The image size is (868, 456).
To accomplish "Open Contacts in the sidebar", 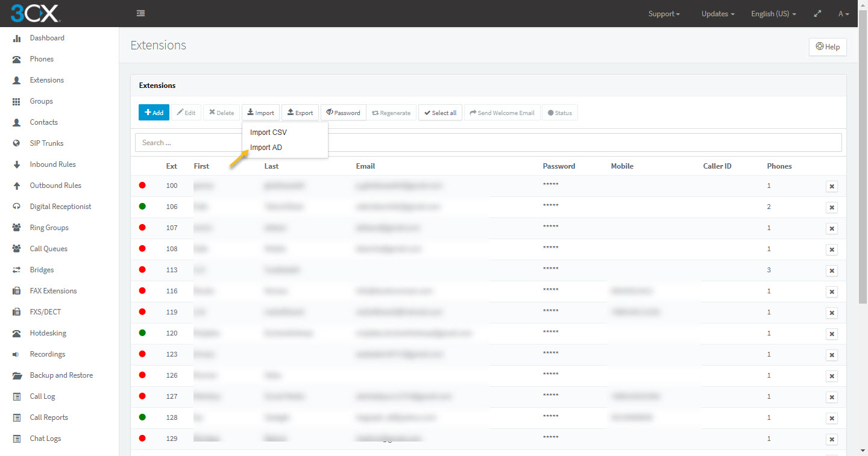I will [x=43, y=122].
